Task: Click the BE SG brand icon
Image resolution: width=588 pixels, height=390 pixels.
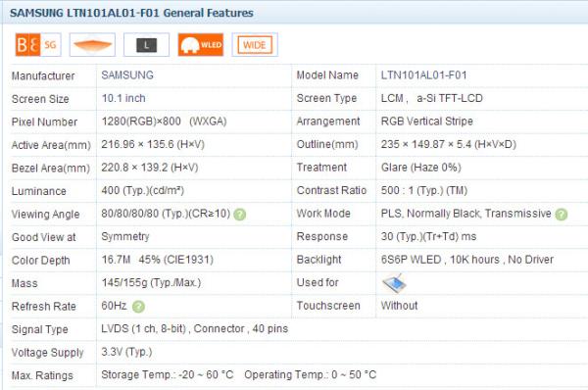Action: 38,45
